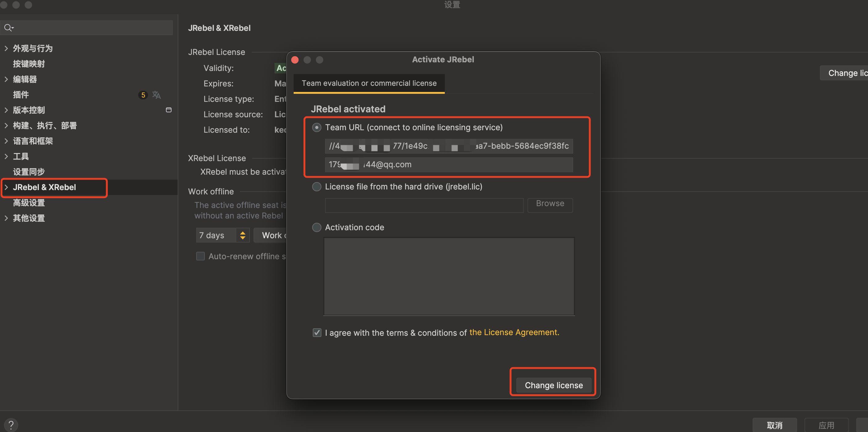Screen dimensions: 868x432
Task: Close the Activate JRebel dialog
Action: [x=295, y=60]
